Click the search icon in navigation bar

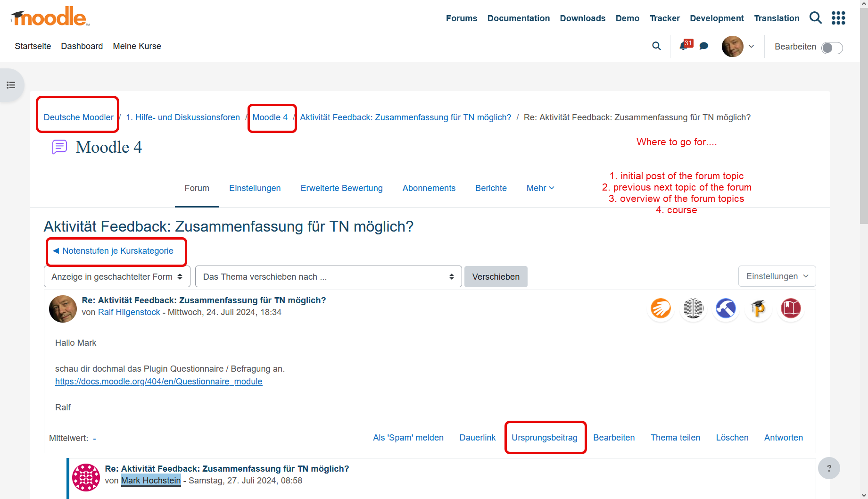click(656, 46)
